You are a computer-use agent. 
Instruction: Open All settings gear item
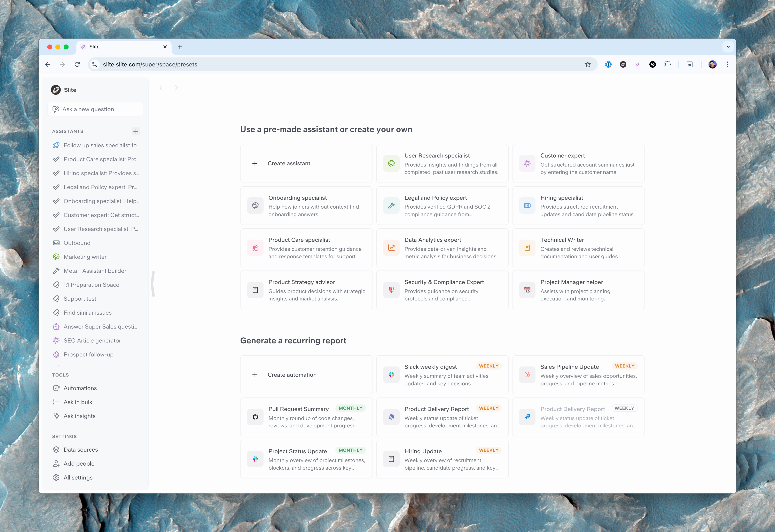coord(78,477)
